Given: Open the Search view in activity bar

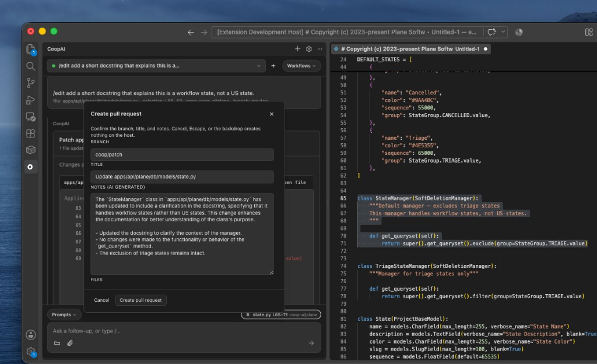Looking at the screenshot, I should (31, 66).
